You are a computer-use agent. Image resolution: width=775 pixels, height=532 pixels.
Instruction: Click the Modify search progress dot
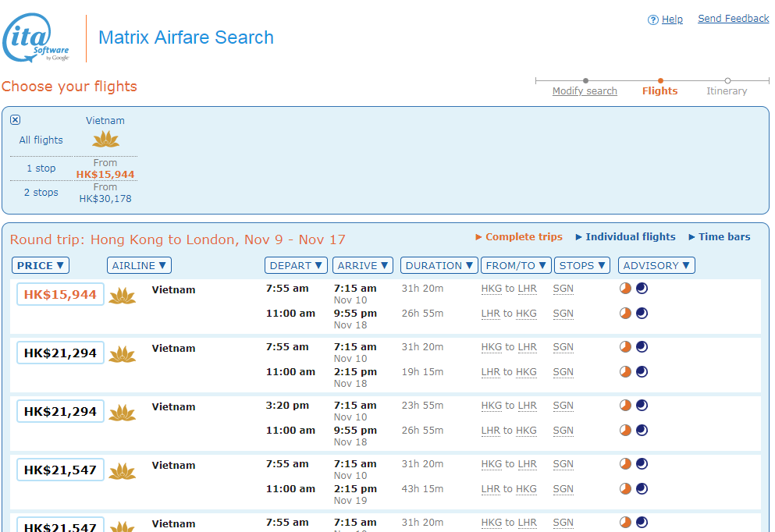pyautogui.click(x=585, y=80)
